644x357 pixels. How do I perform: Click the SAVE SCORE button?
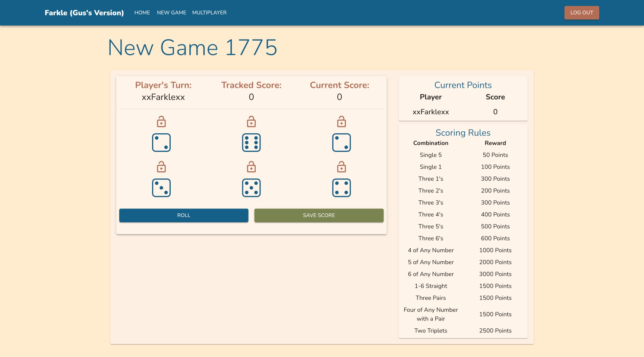pyautogui.click(x=319, y=215)
